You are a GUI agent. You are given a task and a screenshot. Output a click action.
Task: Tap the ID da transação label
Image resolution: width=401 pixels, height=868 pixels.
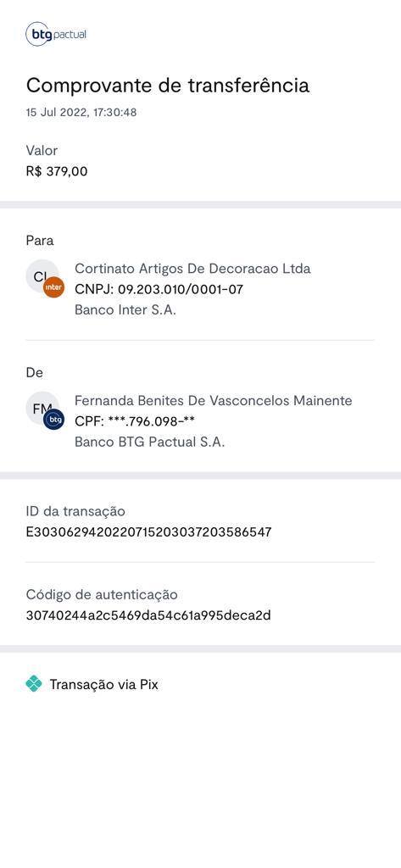click(75, 511)
